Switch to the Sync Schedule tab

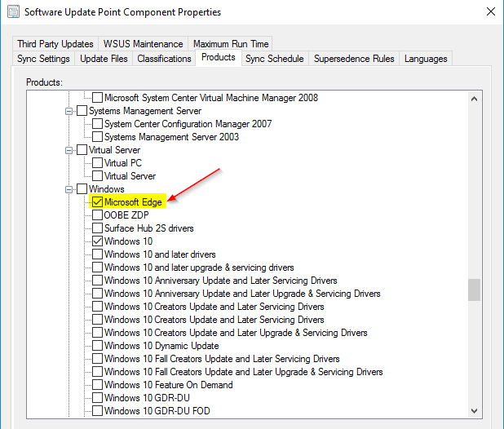(275, 59)
